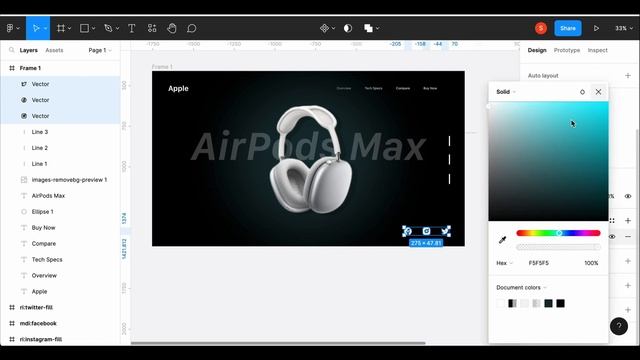Open the Page 1 dropdown
This screenshot has width=640, height=360.
tap(100, 50)
